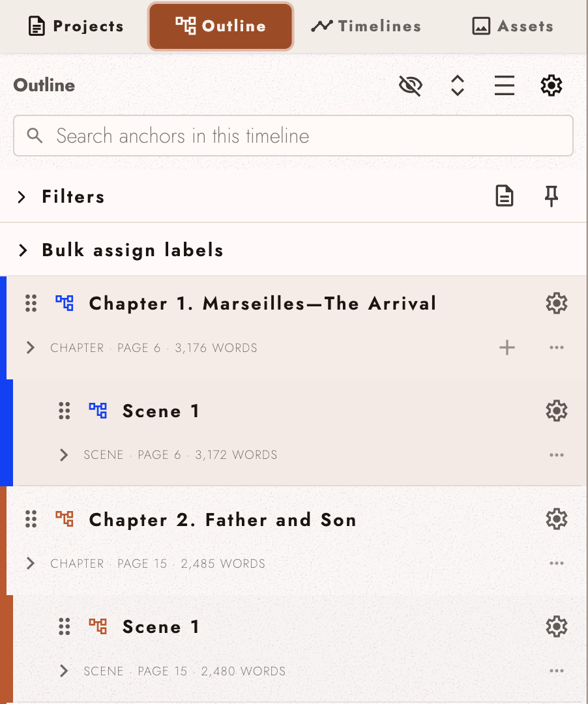Select the Outline tab
588x704 pixels.
click(221, 26)
